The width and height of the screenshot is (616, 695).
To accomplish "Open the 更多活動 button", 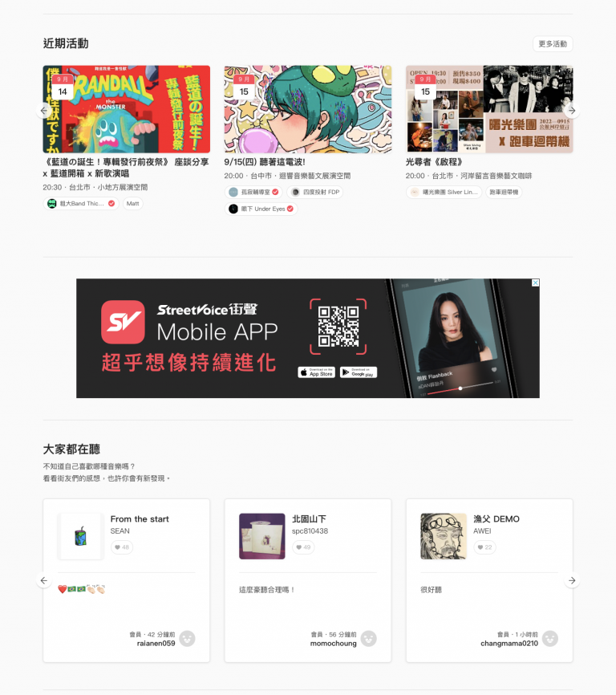I will [553, 44].
